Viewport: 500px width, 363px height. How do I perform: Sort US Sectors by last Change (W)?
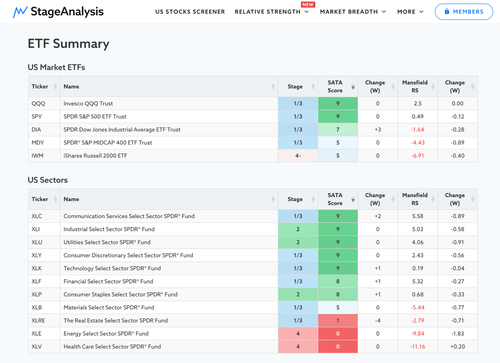[458, 199]
